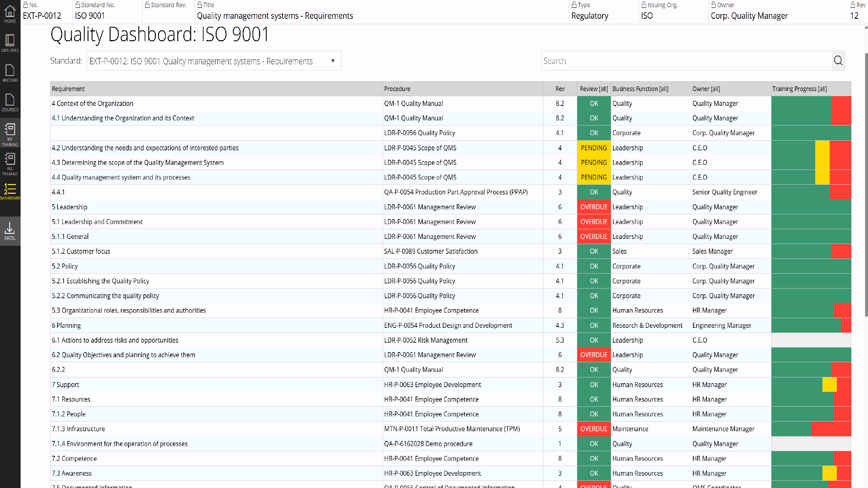Screen dimensions: 868x488
Task: Export to Excel via sidebar icon
Action: click(10, 231)
